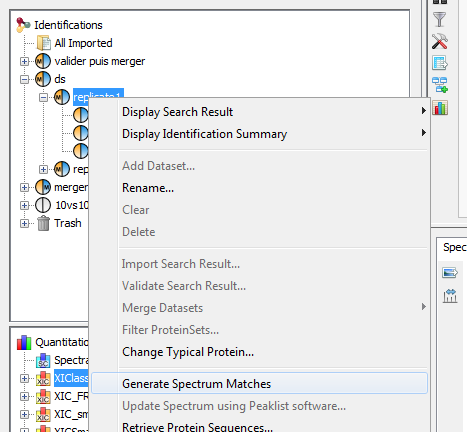Screen dimensions: 467x432
Task: Select the All Imported tree item
Action: tap(83, 43)
